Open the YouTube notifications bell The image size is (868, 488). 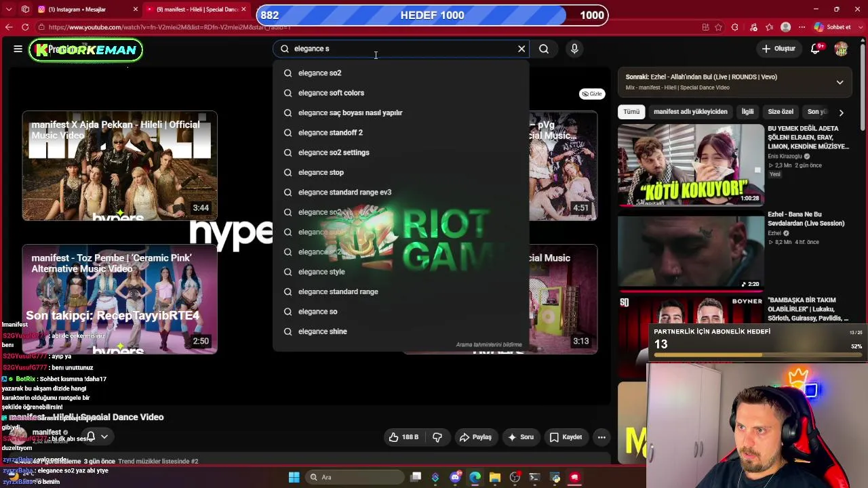[x=816, y=49]
